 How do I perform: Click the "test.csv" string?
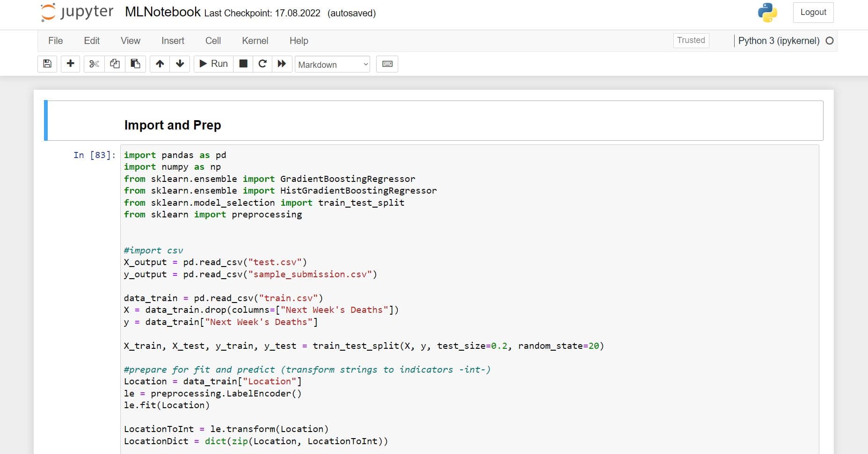pos(275,262)
